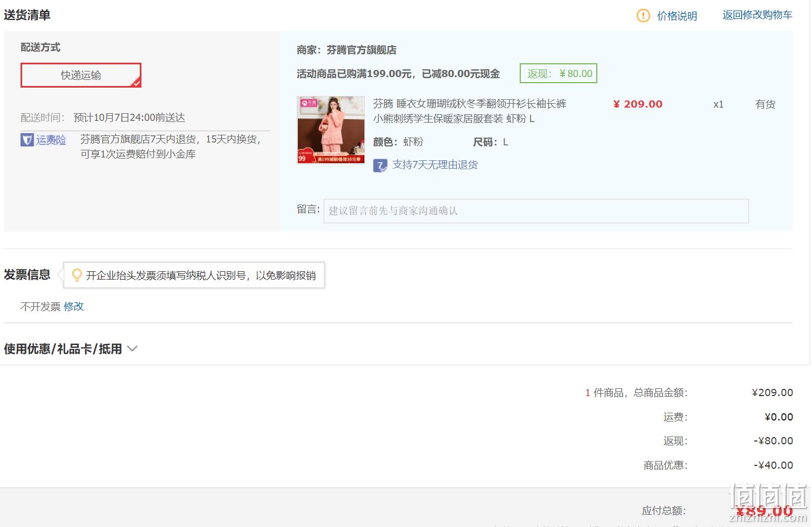Click the 活动商品已购满199.00元 promotion text
Viewport: 812px width, 527px height.
tap(398, 74)
